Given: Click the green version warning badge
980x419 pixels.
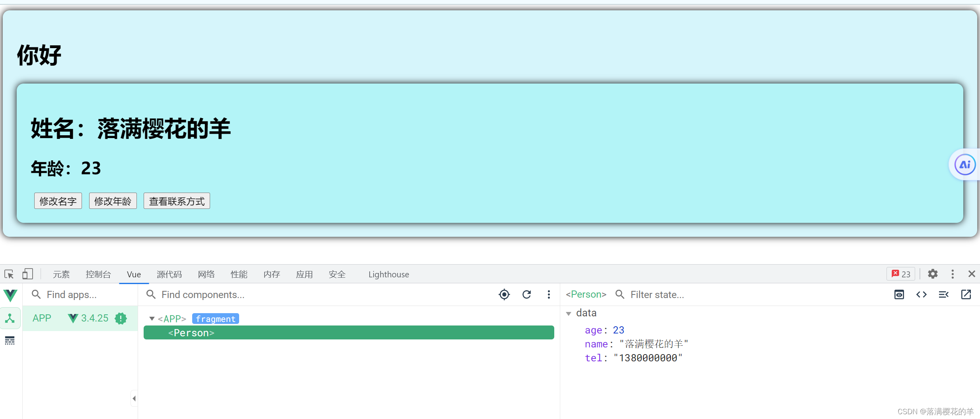Looking at the screenshot, I should coord(121,318).
